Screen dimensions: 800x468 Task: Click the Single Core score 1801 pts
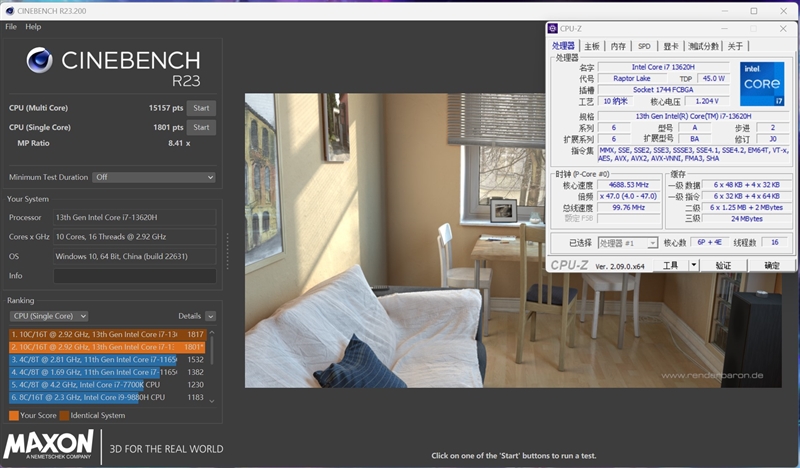click(168, 128)
